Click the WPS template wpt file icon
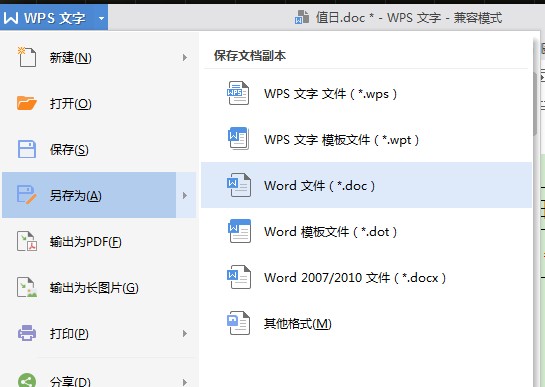 238,139
